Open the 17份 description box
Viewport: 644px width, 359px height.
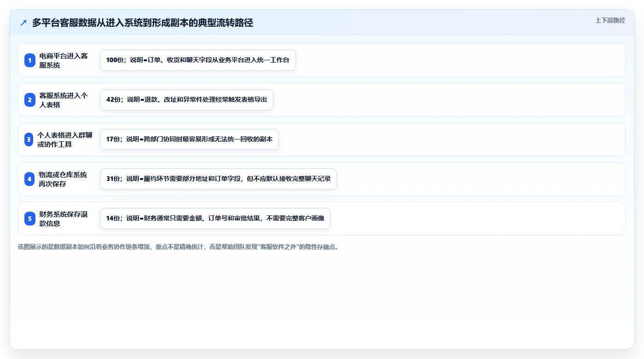tap(189, 139)
